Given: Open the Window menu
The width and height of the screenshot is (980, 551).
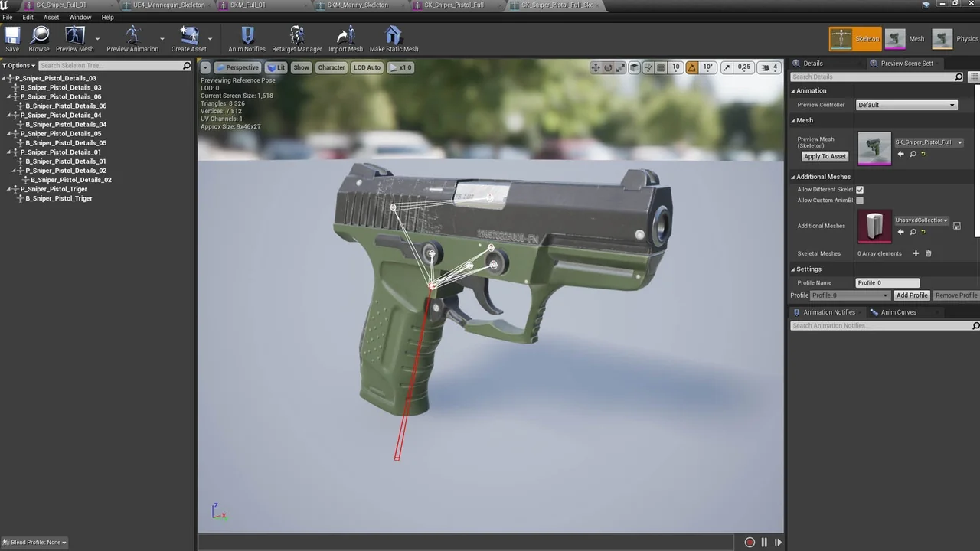Looking at the screenshot, I should tap(80, 17).
